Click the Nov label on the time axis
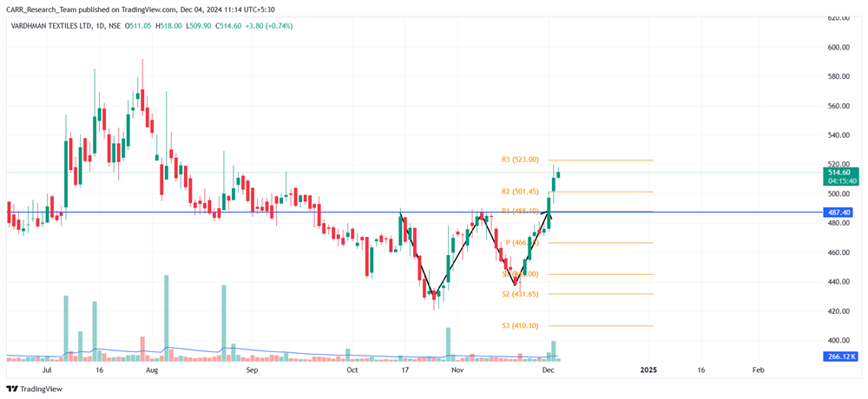 click(457, 369)
